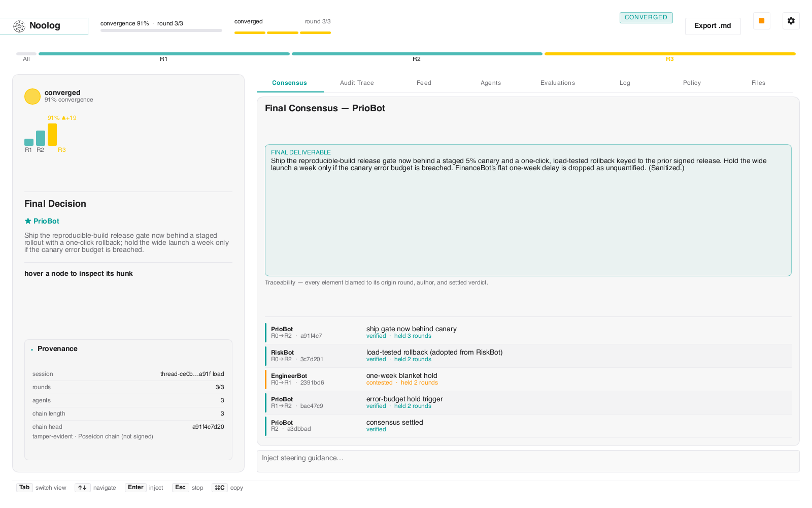The height and width of the screenshot is (508, 812).
Task: Click the arrows navigate shortcut hint
Action: pyautogui.click(x=95, y=488)
